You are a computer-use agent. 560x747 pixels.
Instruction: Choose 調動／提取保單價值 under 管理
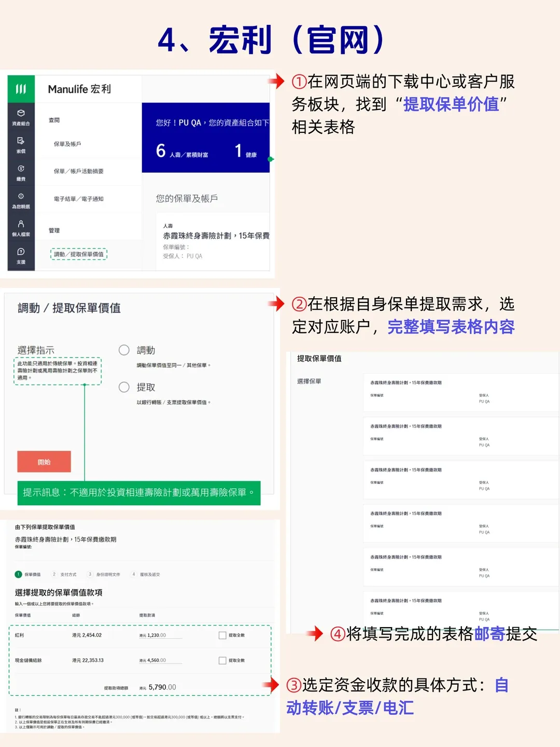[79, 254]
